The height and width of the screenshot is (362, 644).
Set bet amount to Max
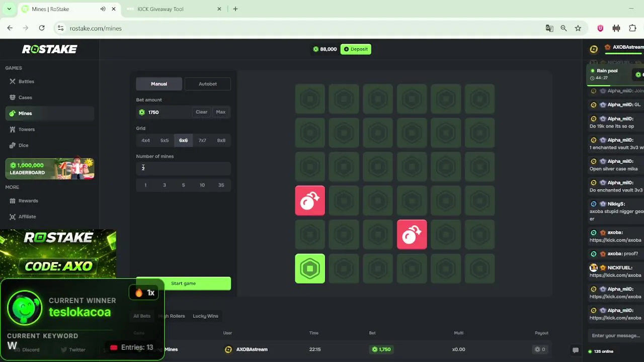click(221, 112)
